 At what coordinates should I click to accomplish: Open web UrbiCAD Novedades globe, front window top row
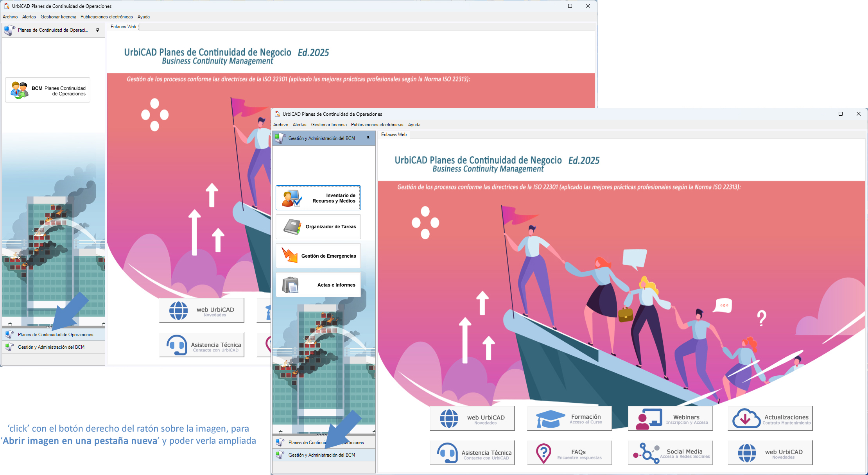tap(472, 418)
